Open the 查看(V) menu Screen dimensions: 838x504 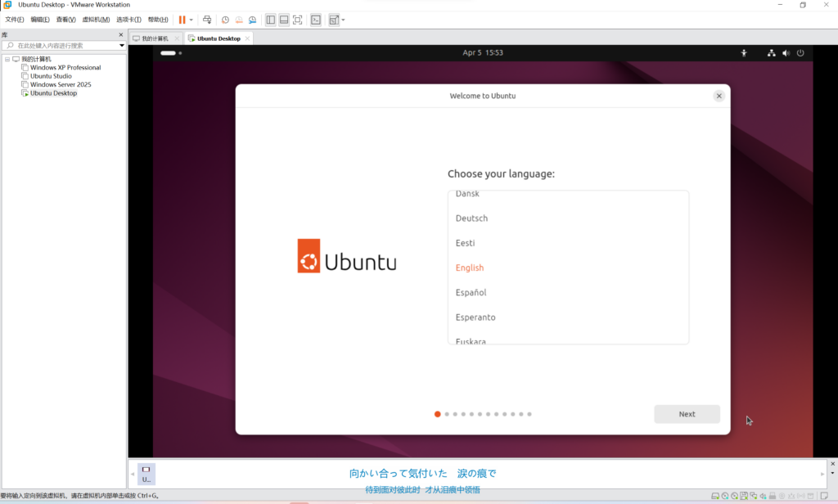(x=65, y=20)
